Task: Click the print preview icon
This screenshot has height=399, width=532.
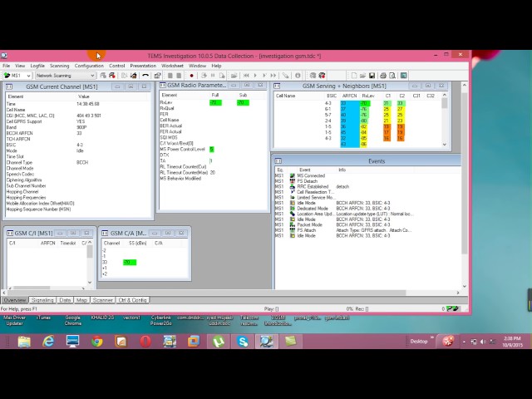Action: pyautogui.click(x=392, y=76)
